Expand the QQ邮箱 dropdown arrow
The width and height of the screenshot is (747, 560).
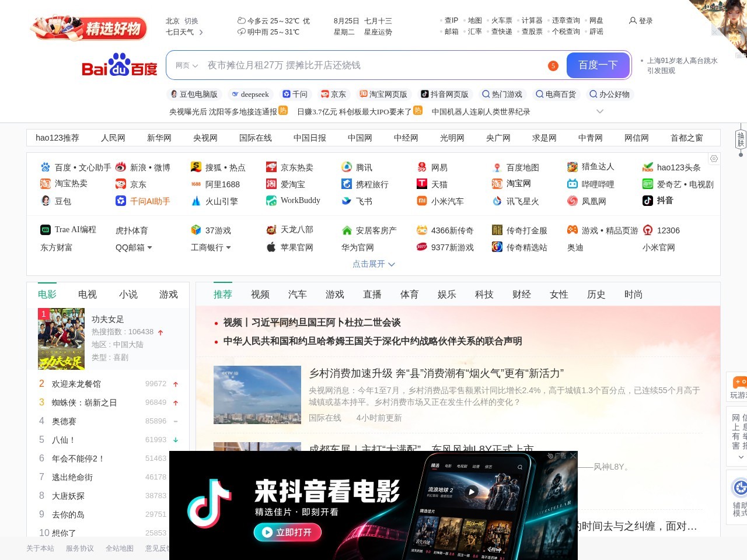click(150, 247)
